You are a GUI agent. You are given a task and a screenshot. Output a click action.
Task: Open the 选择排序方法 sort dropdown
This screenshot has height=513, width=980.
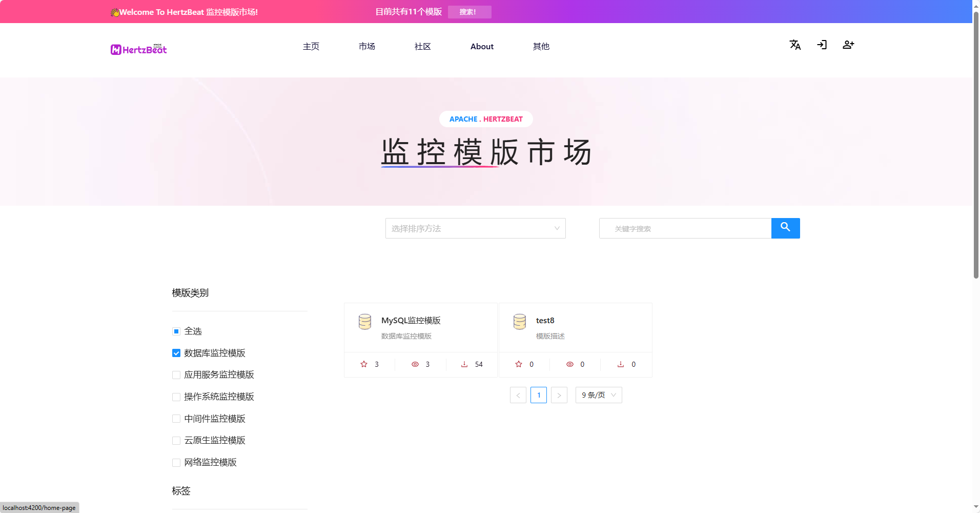[x=475, y=228]
